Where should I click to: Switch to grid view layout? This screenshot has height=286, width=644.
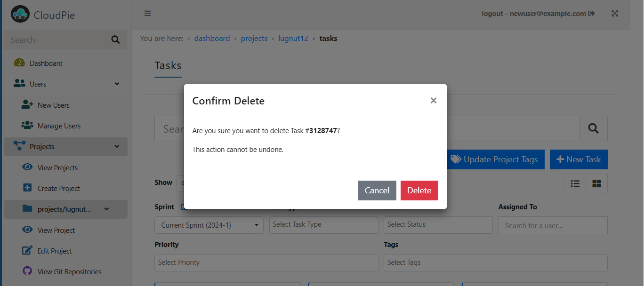pyautogui.click(x=597, y=183)
